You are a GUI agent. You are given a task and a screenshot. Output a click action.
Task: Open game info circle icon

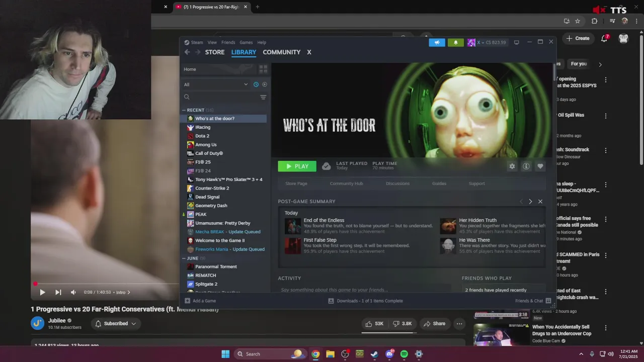coord(526,166)
